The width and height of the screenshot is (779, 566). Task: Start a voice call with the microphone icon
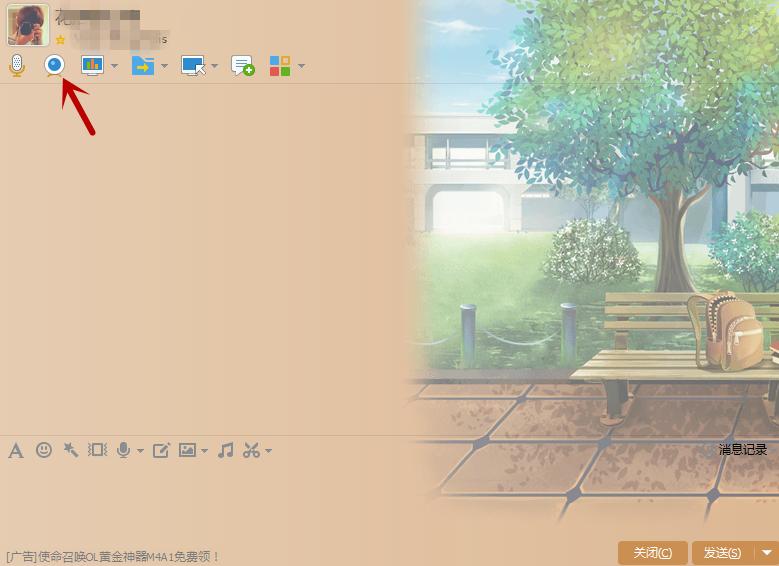pyautogui.click(x=17, y=65)
